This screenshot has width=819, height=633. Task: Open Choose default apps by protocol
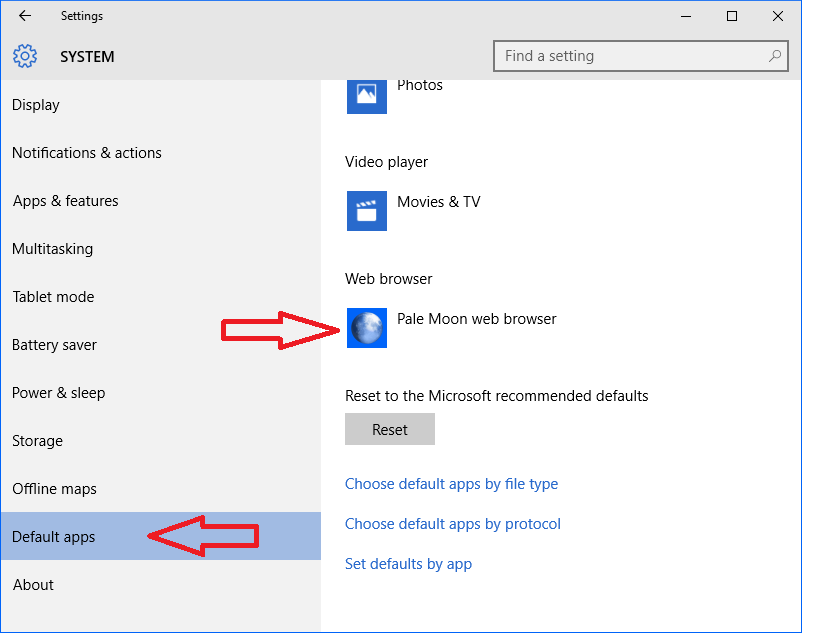click(x=453, y=524)
